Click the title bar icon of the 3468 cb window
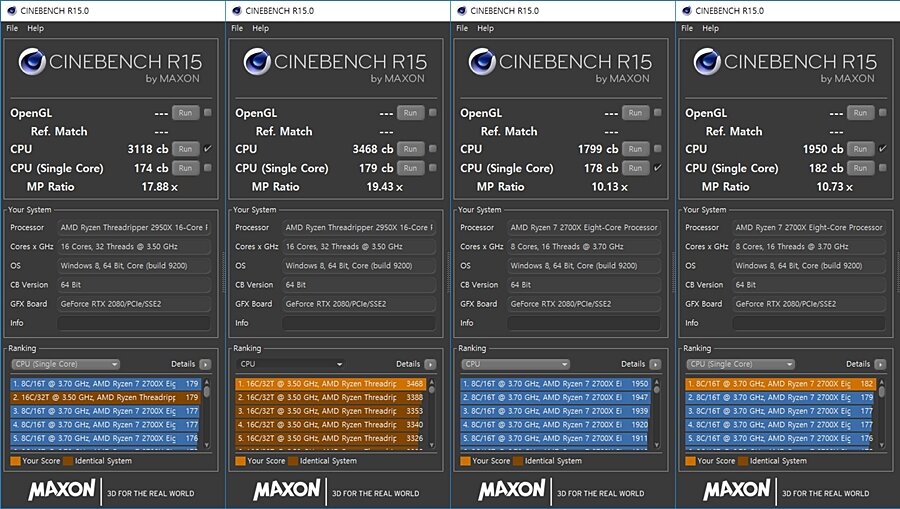900x509 pixels. click(x=236, y=10)
